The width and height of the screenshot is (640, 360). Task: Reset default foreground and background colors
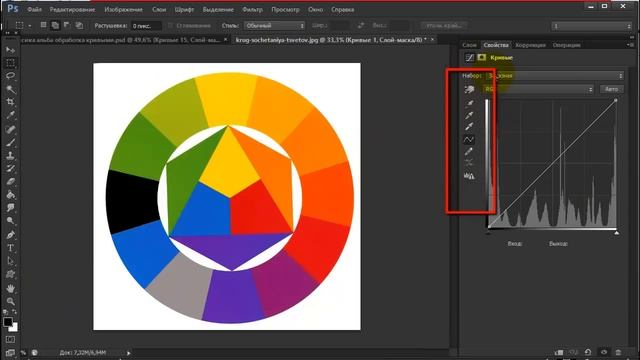(x=6, y=312)
